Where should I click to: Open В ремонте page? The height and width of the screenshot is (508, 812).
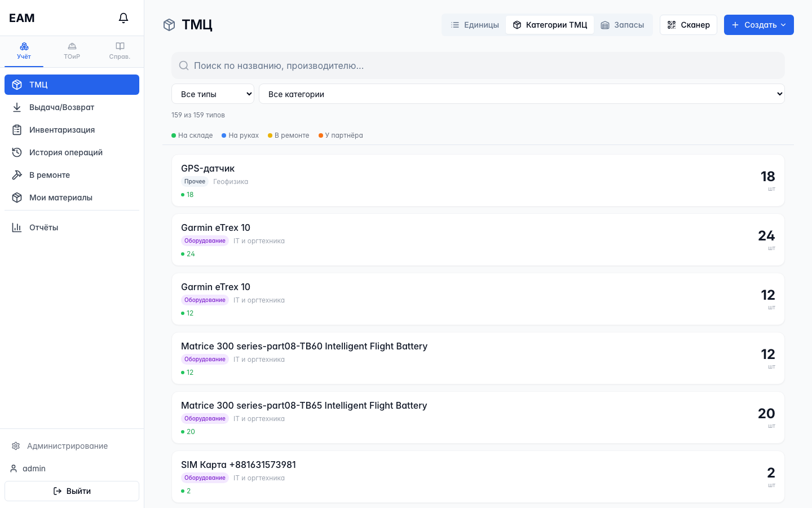(x=72, y=175)
